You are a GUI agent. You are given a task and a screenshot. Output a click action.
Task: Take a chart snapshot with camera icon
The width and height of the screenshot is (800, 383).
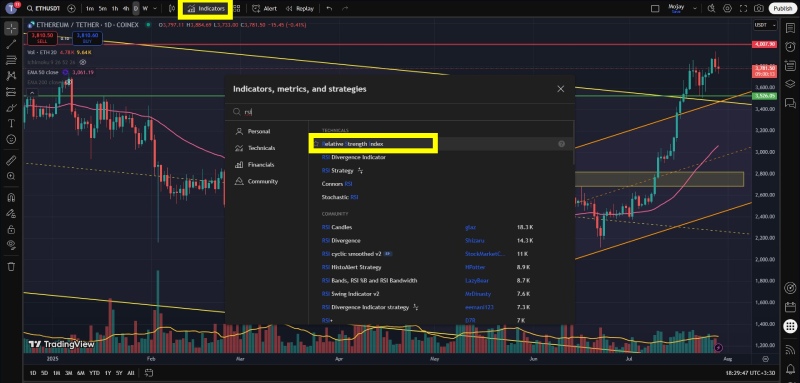(759, 9)
